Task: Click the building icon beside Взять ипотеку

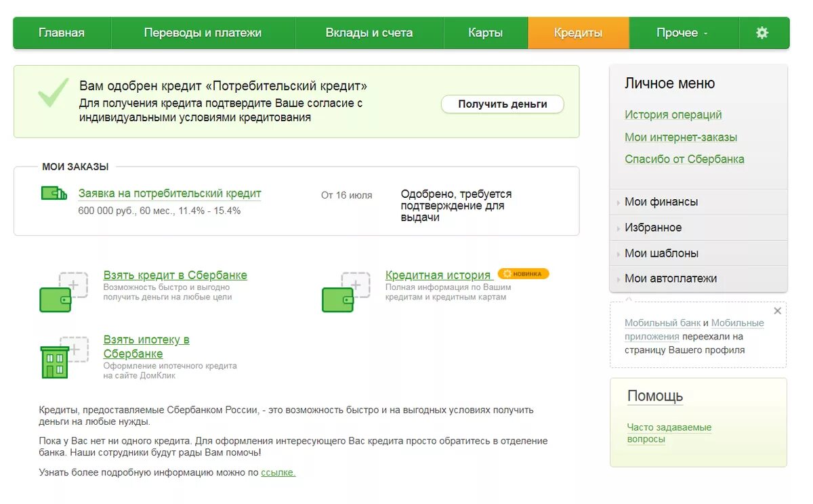Action: [64, 357]
